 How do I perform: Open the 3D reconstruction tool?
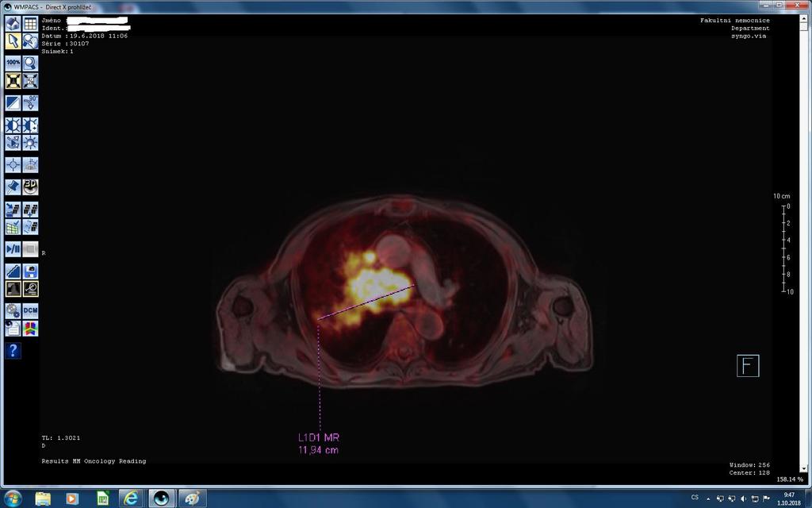(x=31, y=187)
